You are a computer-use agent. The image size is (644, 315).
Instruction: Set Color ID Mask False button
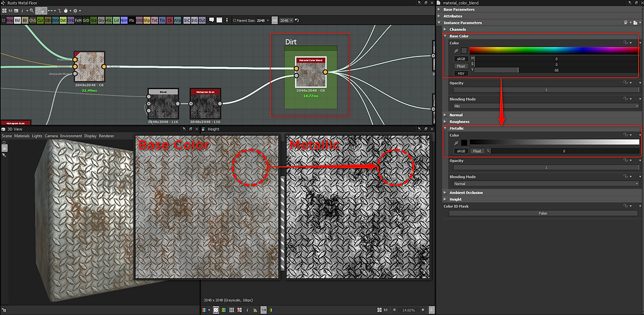tap(543, 213)
